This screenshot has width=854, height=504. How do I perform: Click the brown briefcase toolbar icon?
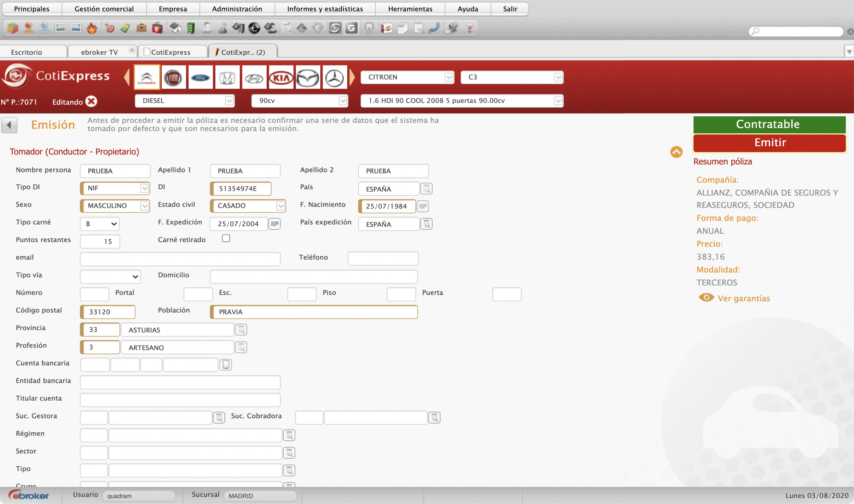tap(141, 28)
